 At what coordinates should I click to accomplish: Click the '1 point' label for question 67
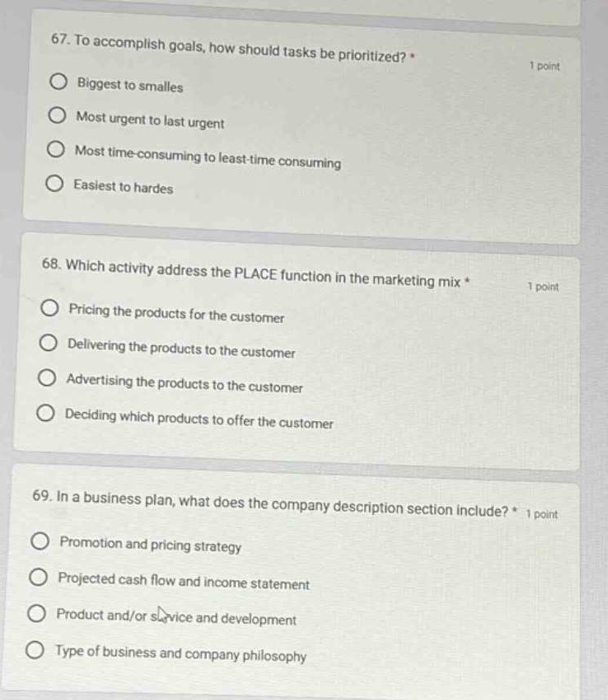pyautogui.click(x=544, y=66)
